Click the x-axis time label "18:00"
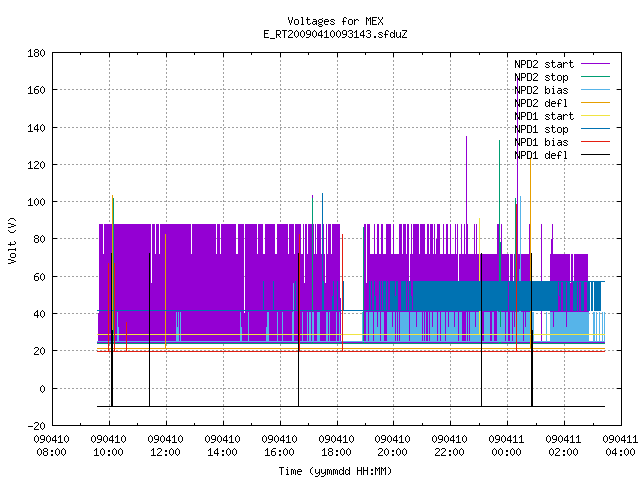Image resolution: width=640 pixels, height=480 pixels. coord(336,452)
